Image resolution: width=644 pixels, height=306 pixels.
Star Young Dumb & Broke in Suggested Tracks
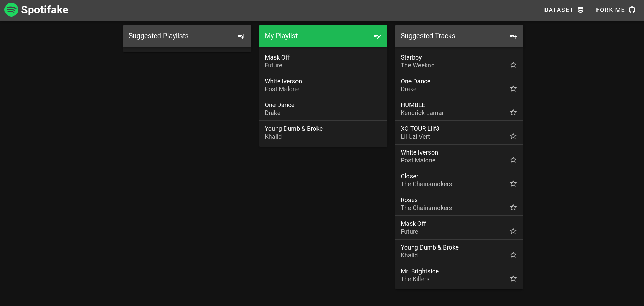tap(513, 255)
